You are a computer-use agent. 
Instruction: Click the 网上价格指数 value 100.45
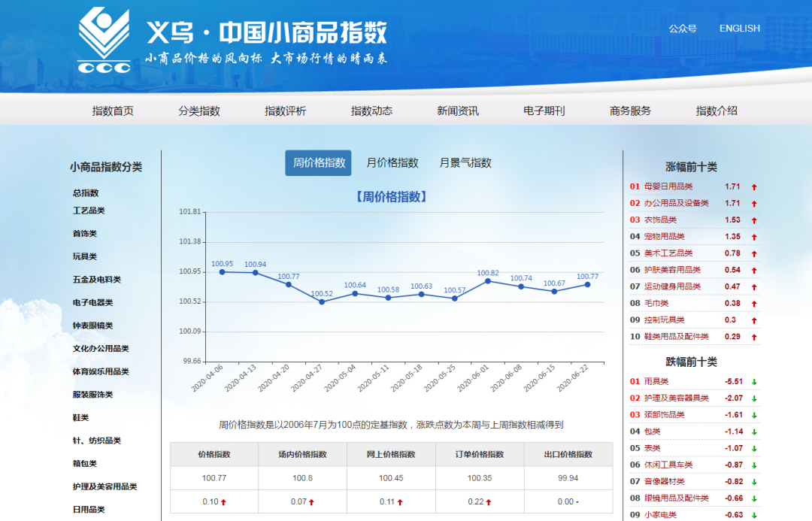[x=391, y=478]
